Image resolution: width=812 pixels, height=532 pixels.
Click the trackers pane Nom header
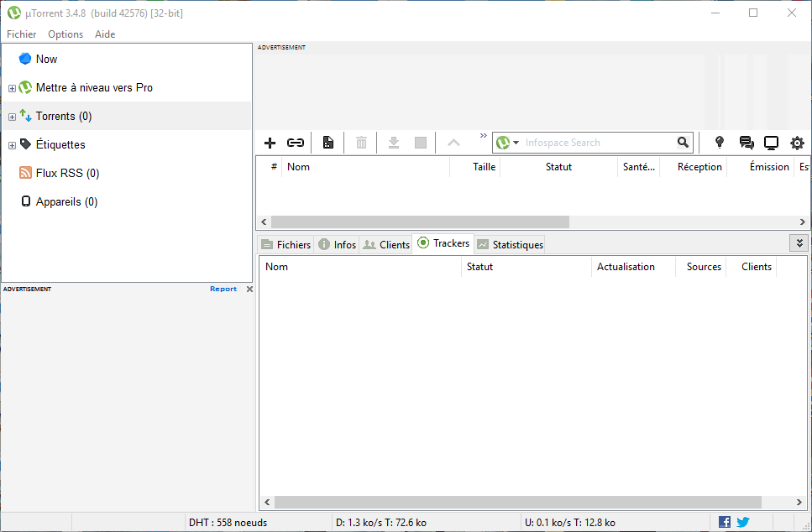click(x=360, y=267)
